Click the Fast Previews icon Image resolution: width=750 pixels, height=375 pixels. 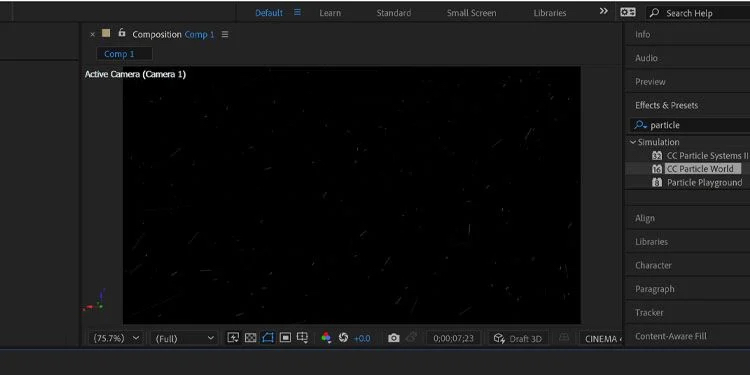pos(233,338)
